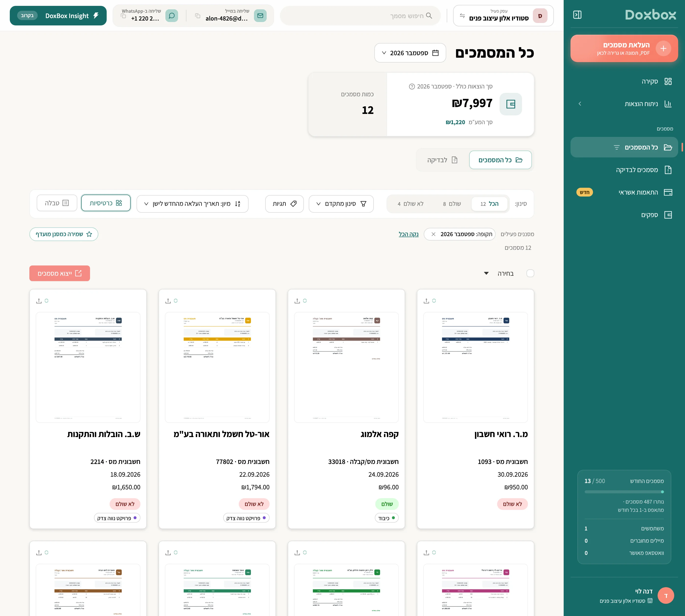Collapse the sidebar panel icon
The height and width of the screenshot is (616, 685).
click(577, 15)
